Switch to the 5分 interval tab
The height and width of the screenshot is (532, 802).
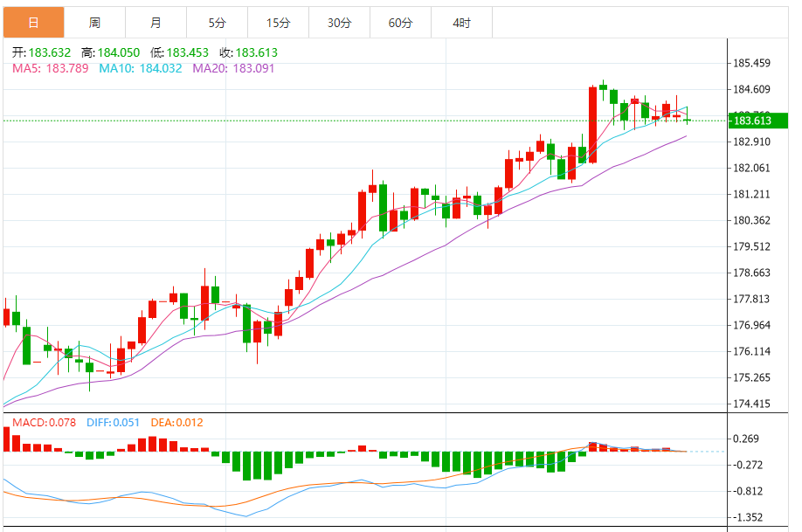[217, 23]
